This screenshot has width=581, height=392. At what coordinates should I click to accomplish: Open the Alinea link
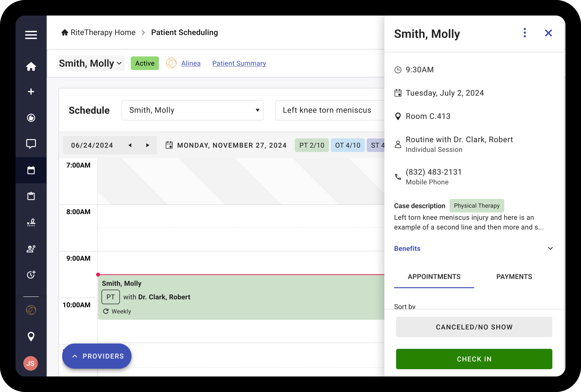point(191,63)
